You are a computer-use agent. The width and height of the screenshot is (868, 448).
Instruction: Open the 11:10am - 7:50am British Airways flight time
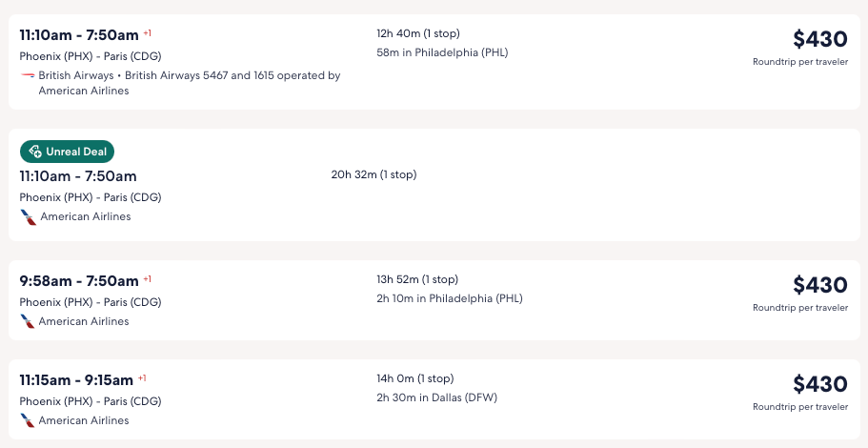click(79, 35)
